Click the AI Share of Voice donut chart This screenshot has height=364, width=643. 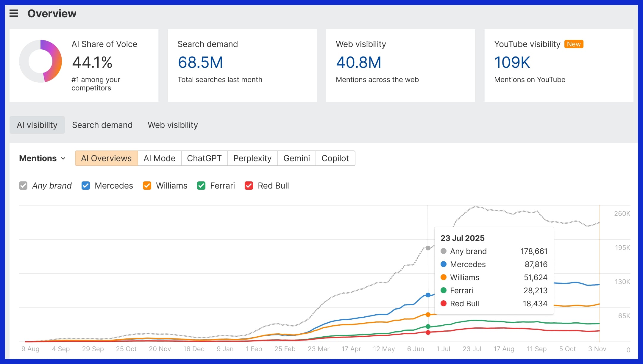click(x=40, y=61)
